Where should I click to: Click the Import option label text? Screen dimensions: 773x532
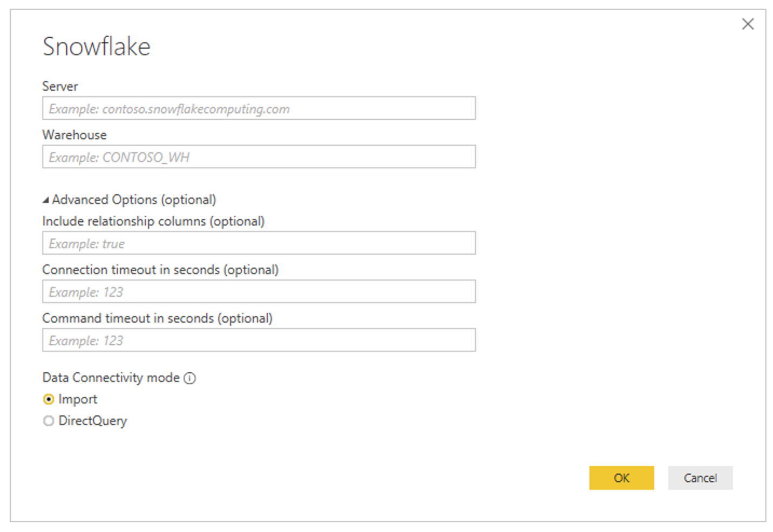click(x=78, y=399)
